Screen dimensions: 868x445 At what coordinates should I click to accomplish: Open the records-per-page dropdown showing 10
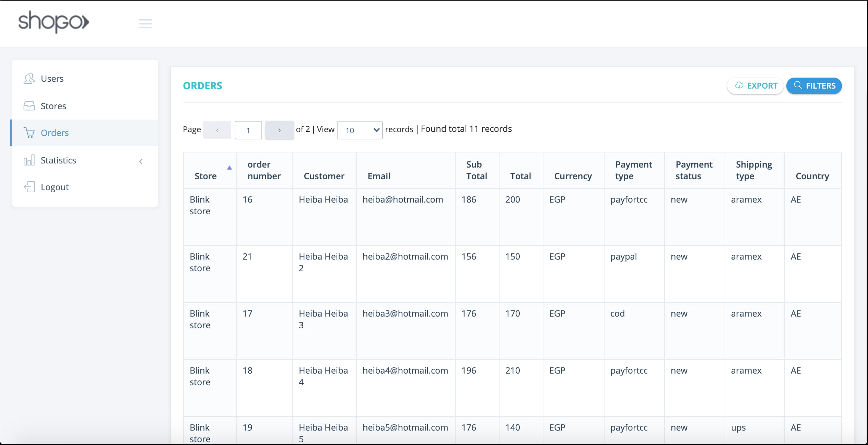click(x=360, y=130)
